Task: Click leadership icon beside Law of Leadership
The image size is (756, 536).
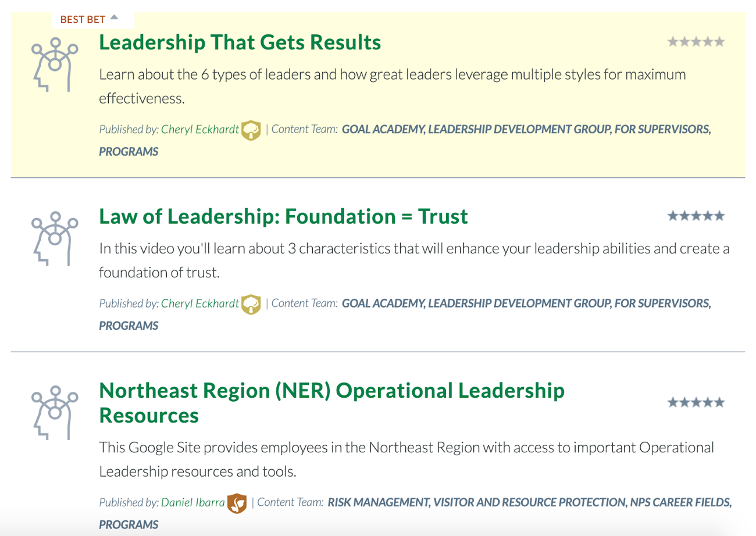Action: click(x=55, y=239)
